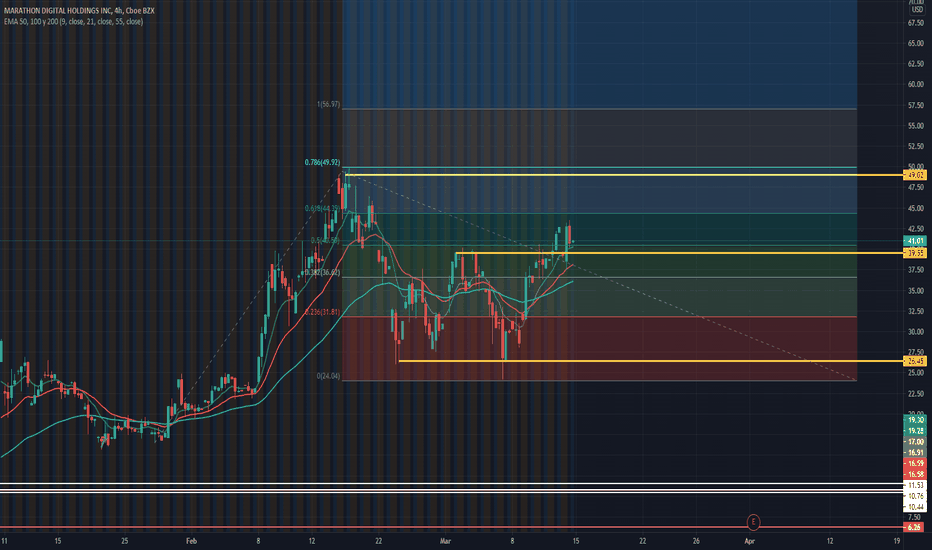Click the yellow 39.55 price label
Image resolution: width=932 pixels, height=550 pixels.
pyautogui.click(x=914, y=253)
